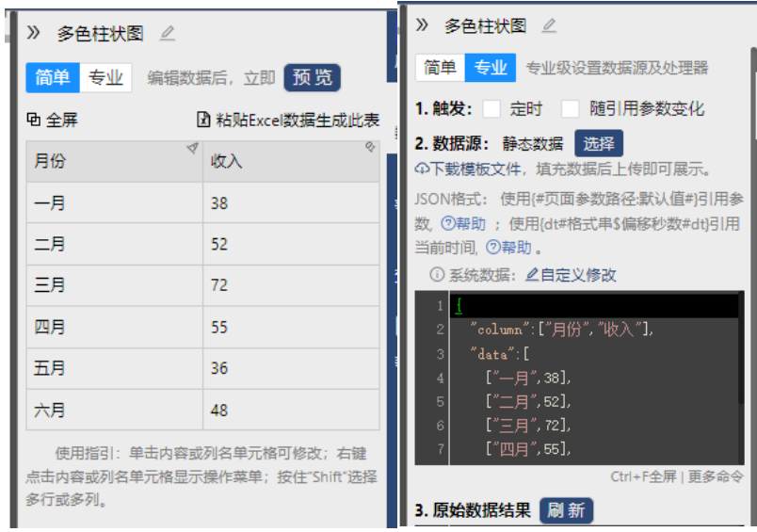The width and height of the screenshot is (757, 532).
Task: Click 月份 column header cell
Action: [x=115, y=161]
